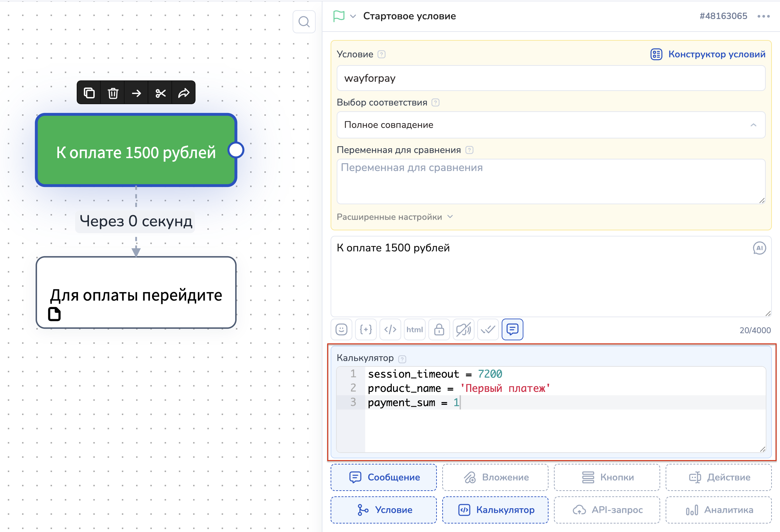Open the Полное совпадение dropdown
This screenshot has width=780, height=532.
pyautogui.click(x=551, y=125)
